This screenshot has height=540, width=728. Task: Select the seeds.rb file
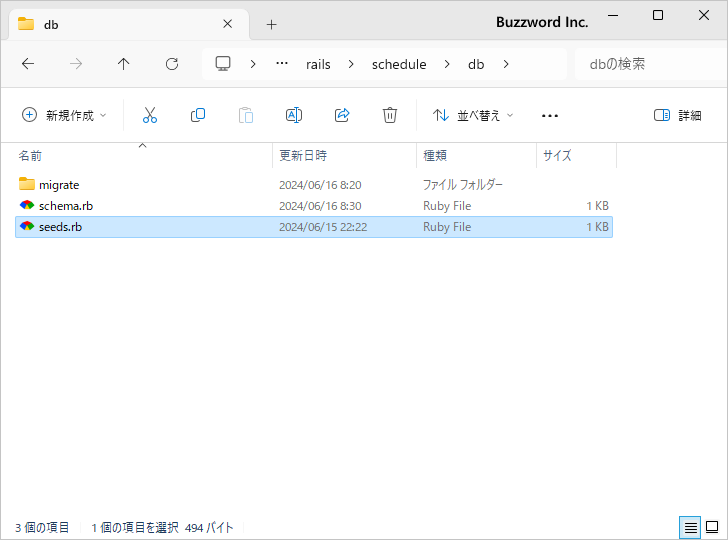(x=314, y=227)
